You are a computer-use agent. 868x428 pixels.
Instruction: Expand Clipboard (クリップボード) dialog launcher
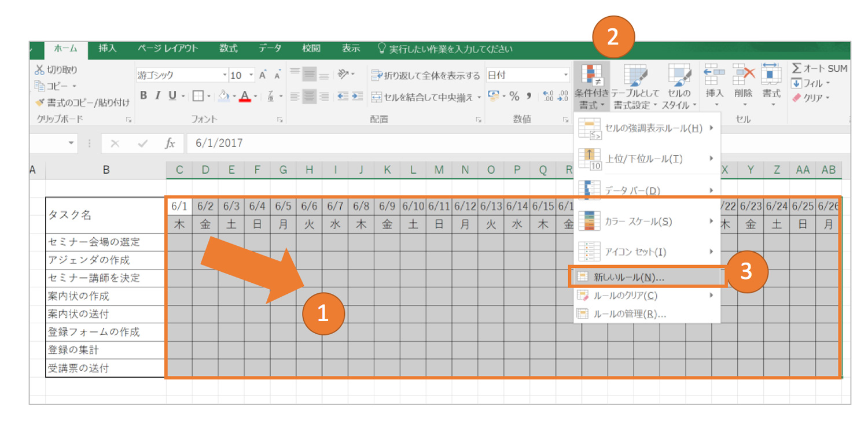(x=128, y=120)
